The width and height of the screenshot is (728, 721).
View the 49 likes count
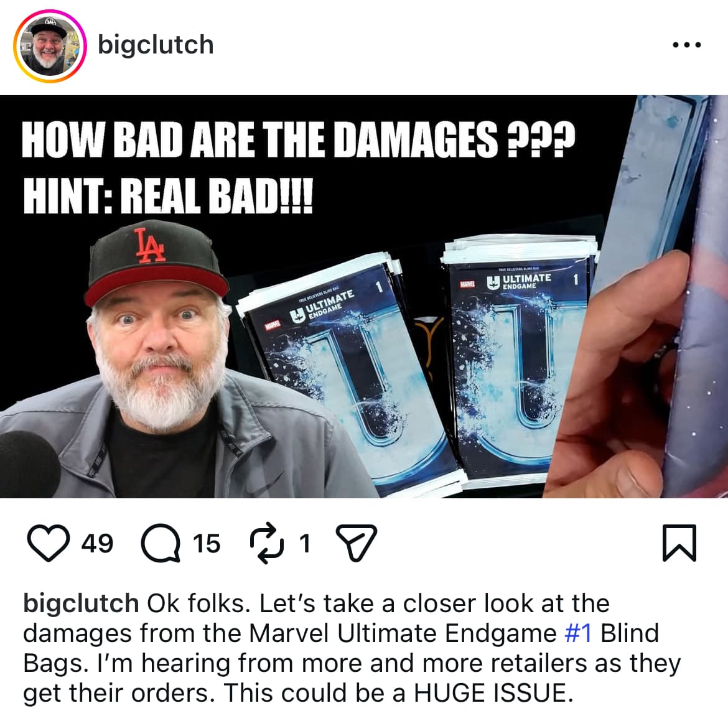point(97,543)
